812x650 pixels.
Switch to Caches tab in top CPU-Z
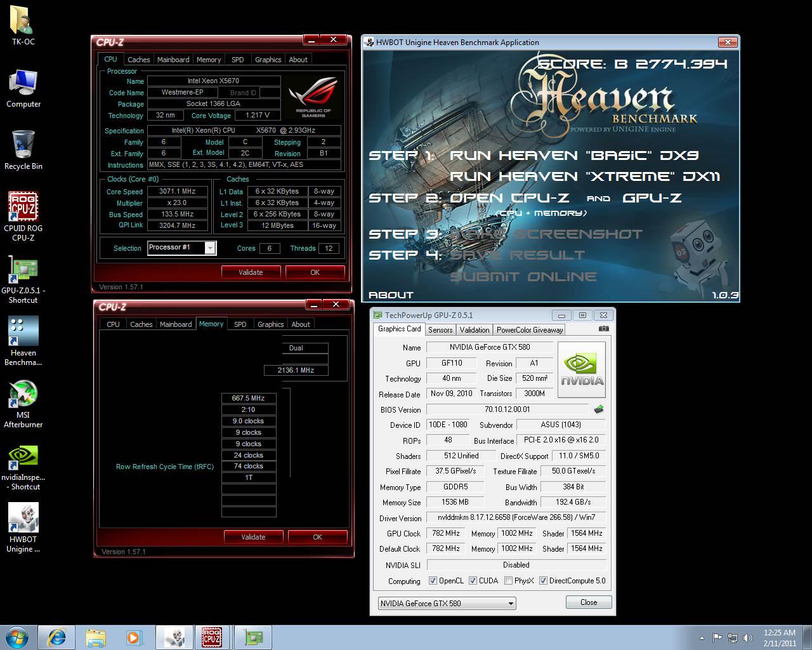139,60
